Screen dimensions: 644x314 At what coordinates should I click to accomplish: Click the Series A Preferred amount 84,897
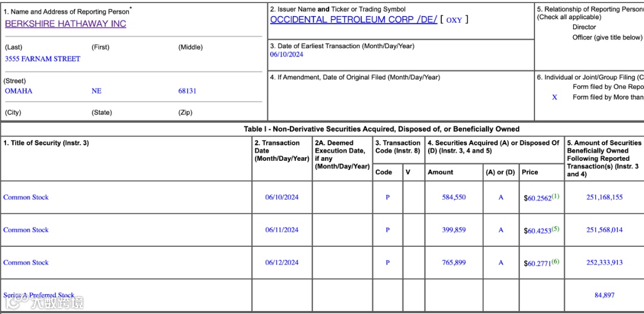tap(605, 295)
